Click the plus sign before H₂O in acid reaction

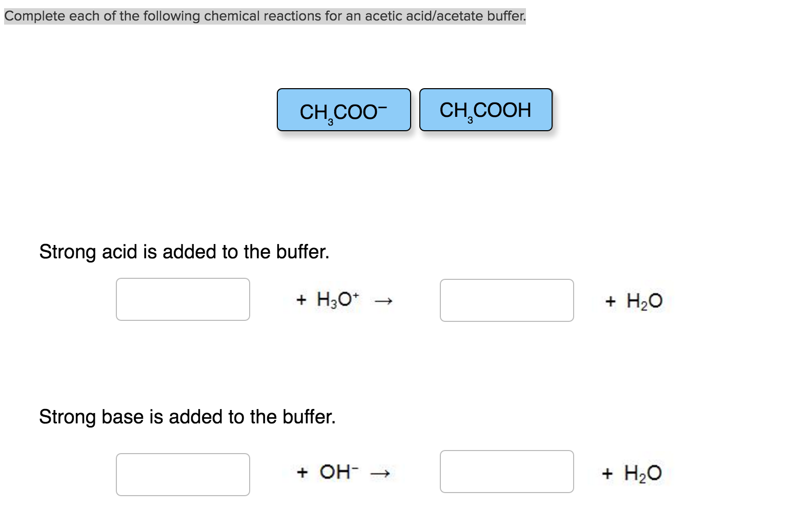[x=610, y=302]
